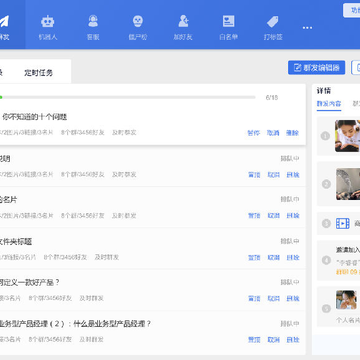Screen dimensions: 360x360
Task: Click the 6/18 sending progress bar
Action: [128, 97]
